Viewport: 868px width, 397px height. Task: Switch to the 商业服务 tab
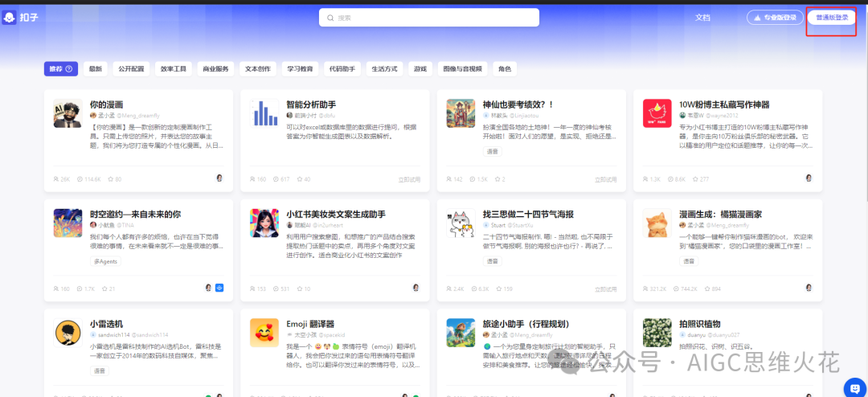(216, 69)
